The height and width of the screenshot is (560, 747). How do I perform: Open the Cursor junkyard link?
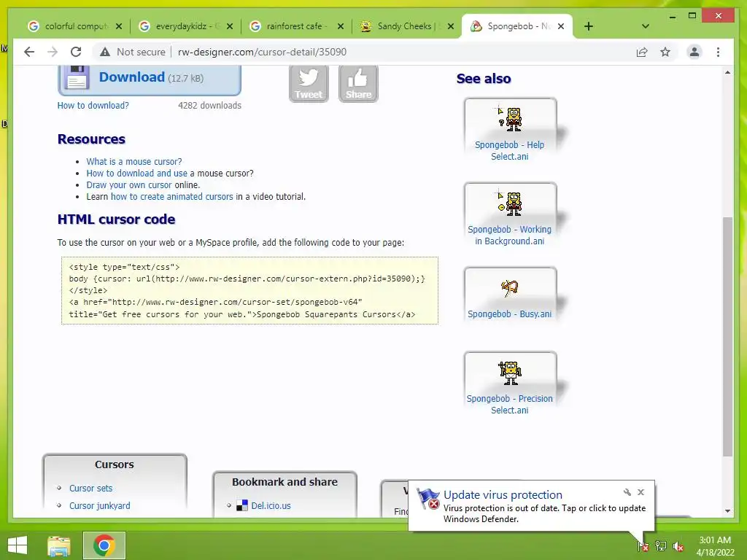pos(99,506)
